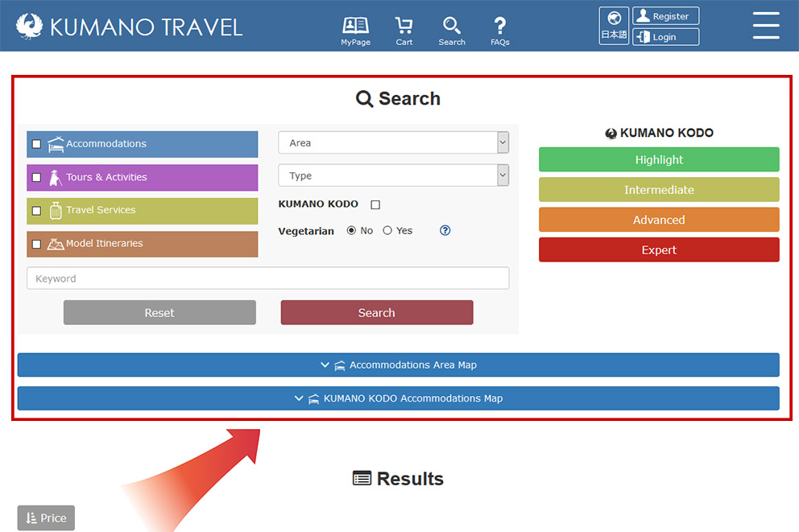This screenshot has height=532, width=799.
Task: Expand KUMANO KODO Accommodations Map
Action: [x=399, y=398]
